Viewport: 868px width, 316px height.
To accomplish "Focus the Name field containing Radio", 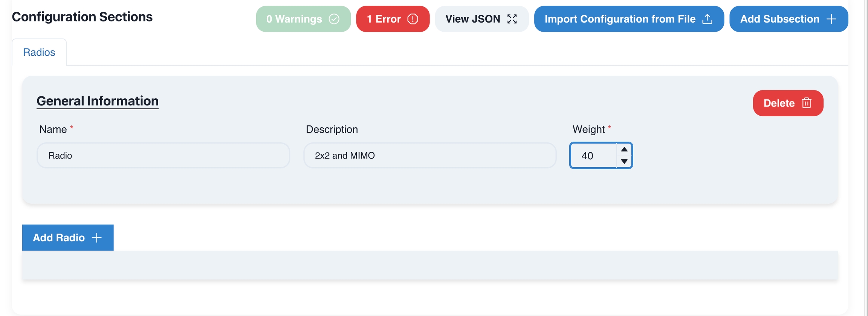I will (x=163, y=156).
